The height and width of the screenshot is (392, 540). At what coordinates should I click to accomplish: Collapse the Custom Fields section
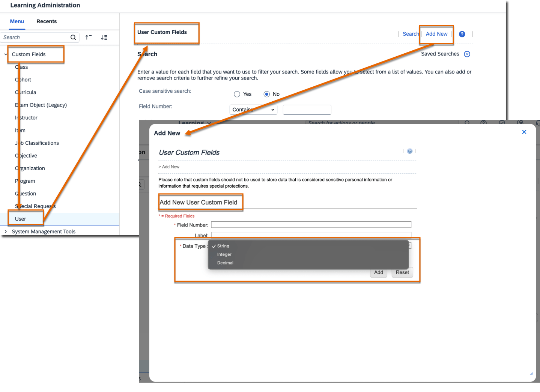coord(6,54)
